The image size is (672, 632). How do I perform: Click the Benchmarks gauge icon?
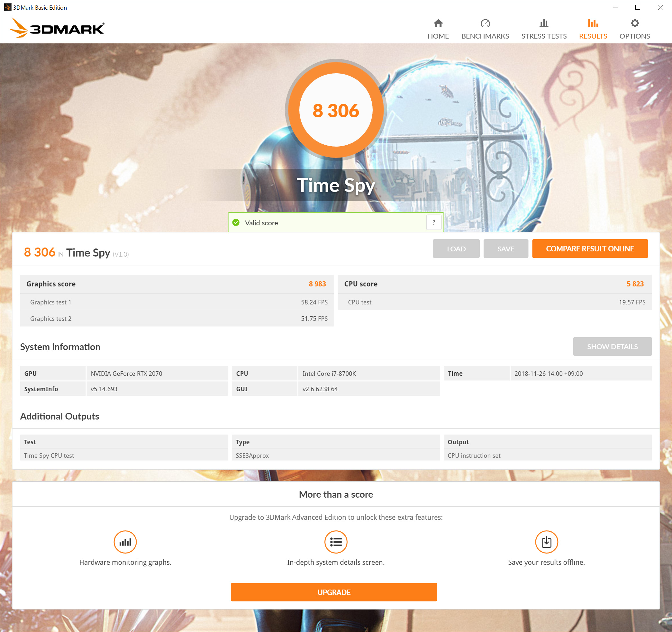click(485, 23)
